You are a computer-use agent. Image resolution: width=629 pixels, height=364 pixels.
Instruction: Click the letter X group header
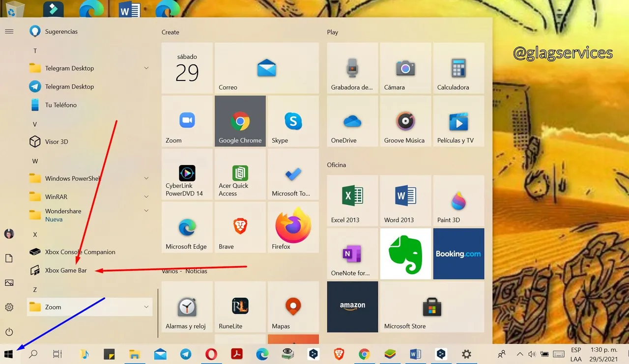(35, 234)
